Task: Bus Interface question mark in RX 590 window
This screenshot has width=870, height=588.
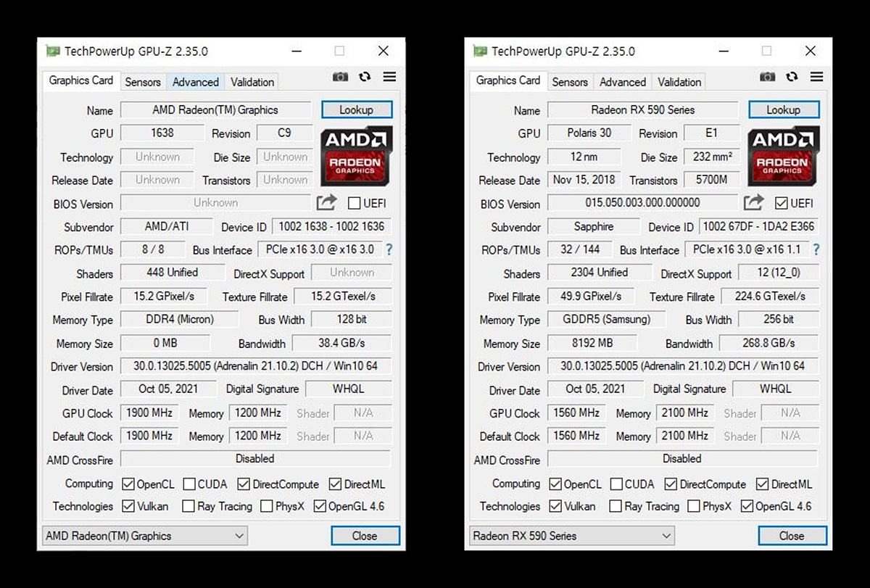Action: pos(816,250)
